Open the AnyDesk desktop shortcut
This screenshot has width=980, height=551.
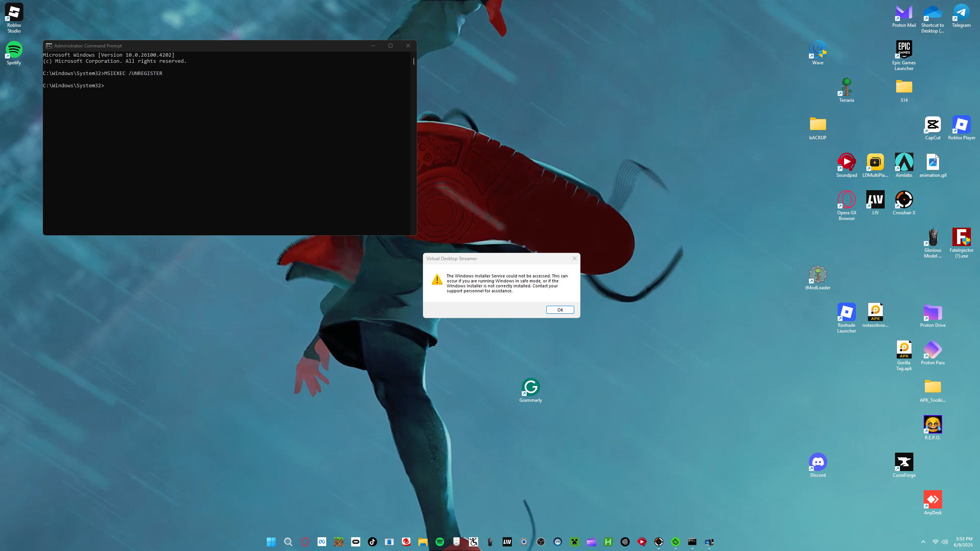coord(933,500)
